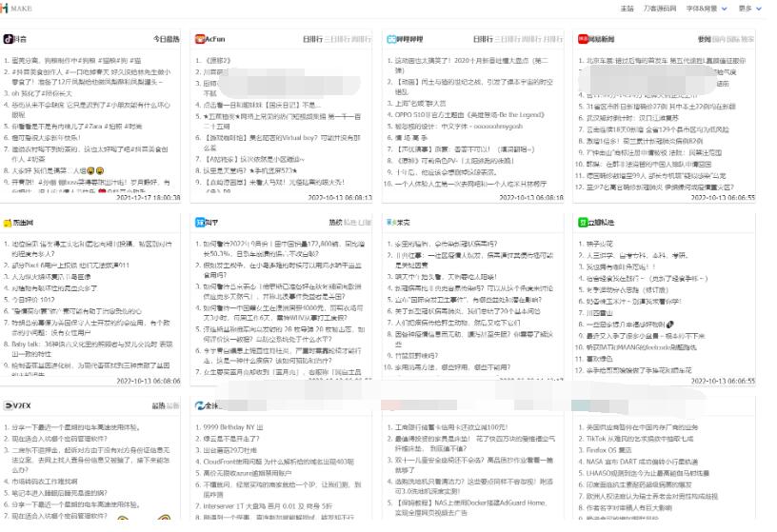This screenshot has width=777, height=532.
Task: Open 刀客源码网 navigation link
Action: coord(660,9)
